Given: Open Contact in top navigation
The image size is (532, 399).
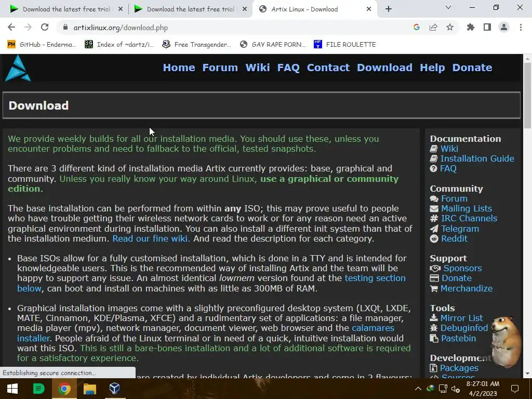Looking at the screenshot, I should point(328,68).
